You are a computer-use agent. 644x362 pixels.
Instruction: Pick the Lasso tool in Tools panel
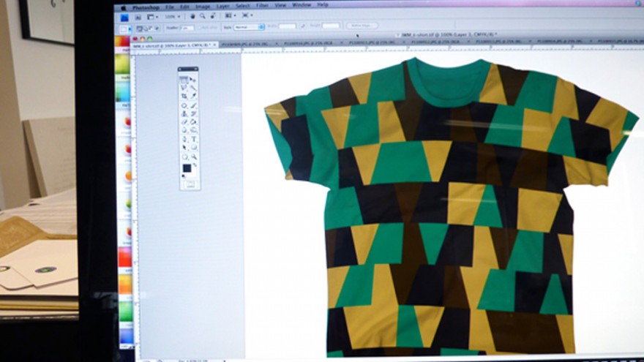[x=184, y=88]
